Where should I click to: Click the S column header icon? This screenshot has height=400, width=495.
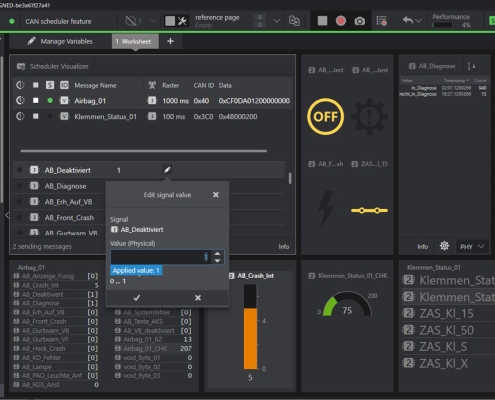coord(50,85)
